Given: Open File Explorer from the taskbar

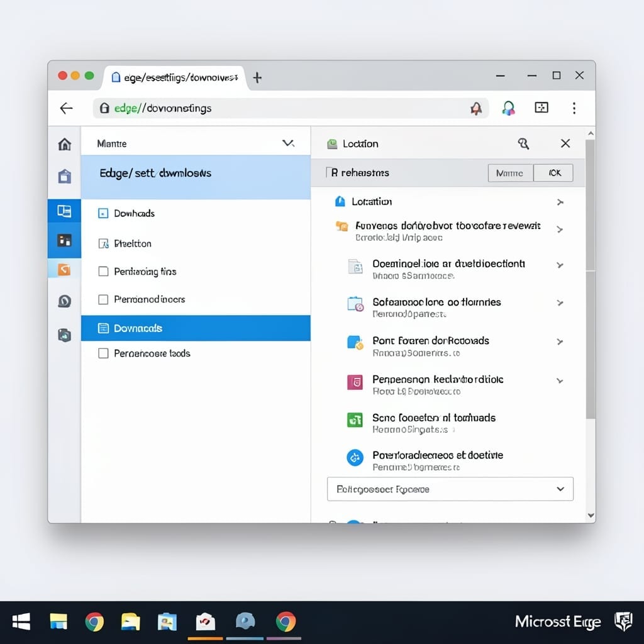Looking at the screenshot, I should (x=58, y=621).
